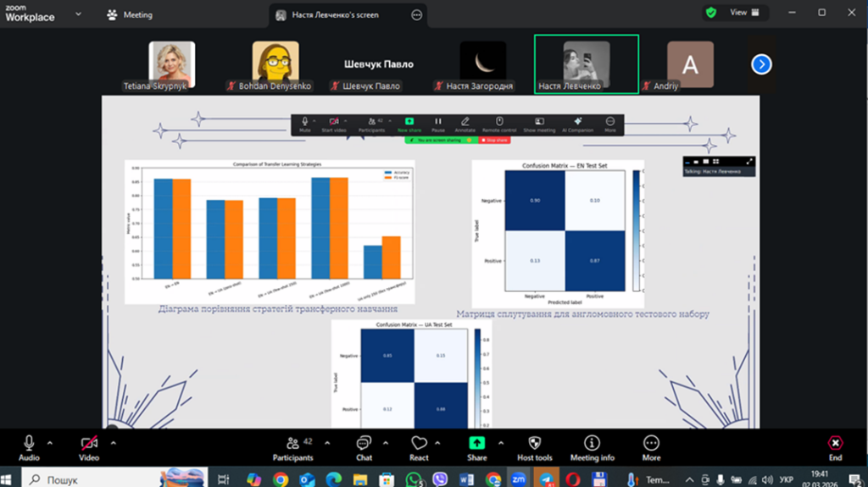This screenshot has width=868, height=487.
Task: Click the green Share button
Action: 476,447
